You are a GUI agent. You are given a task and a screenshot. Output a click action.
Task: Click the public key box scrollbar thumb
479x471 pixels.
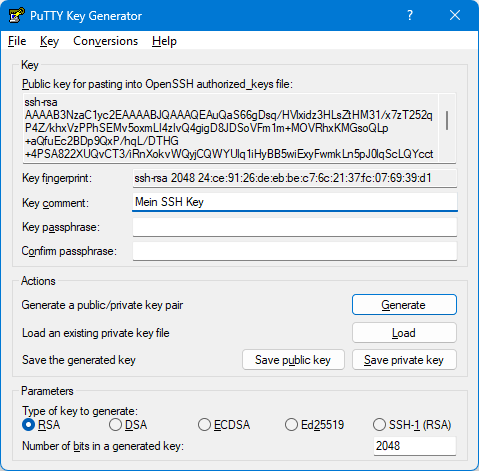pyautogui.click(x=447, y=120)
